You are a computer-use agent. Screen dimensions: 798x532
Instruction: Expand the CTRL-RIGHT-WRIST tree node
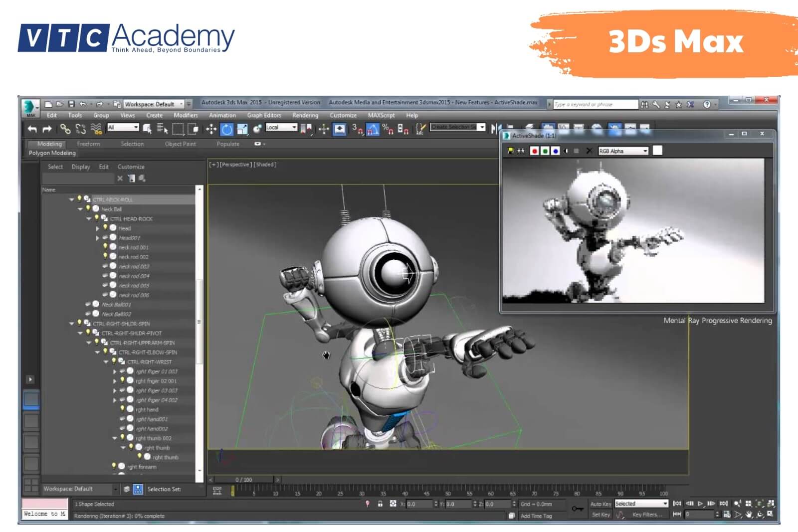[106, 361]
